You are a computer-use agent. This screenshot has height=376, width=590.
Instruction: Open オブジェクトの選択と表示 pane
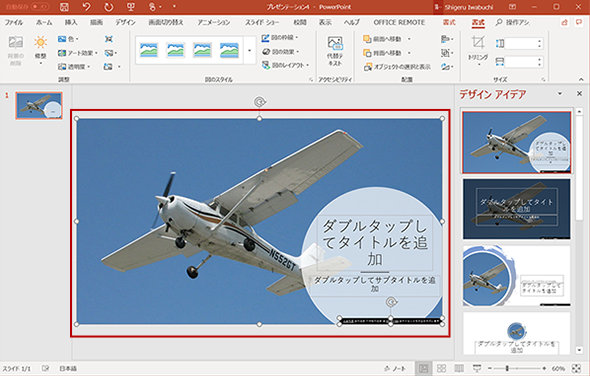[x=397, y=67]
